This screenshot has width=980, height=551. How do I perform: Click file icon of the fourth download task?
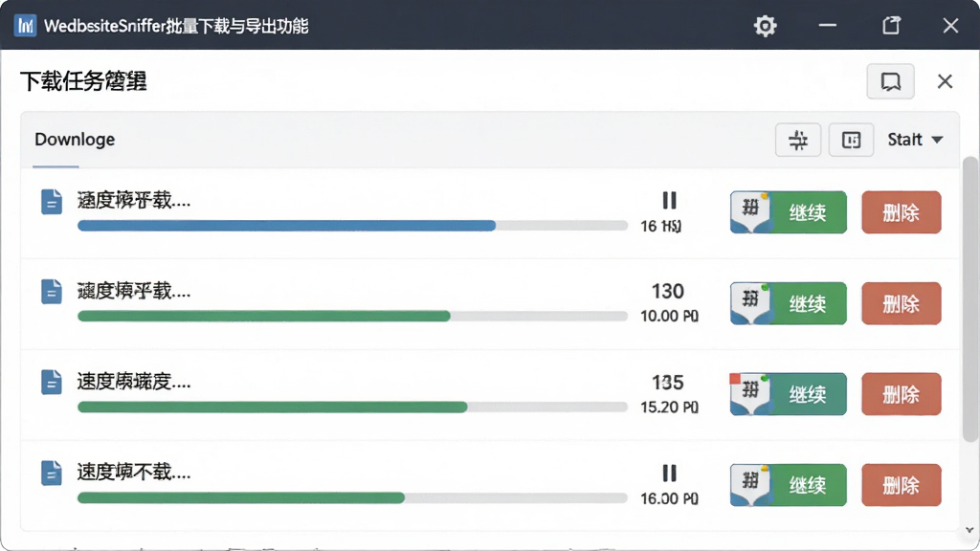(52, 473)
